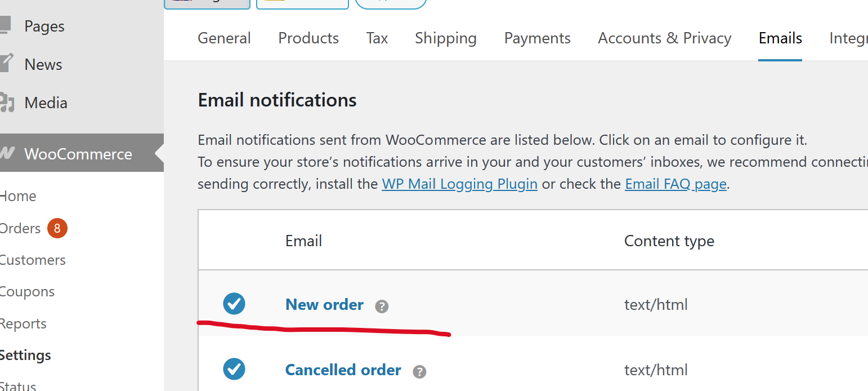Open the Cancelled order email settings

point(343,370)
